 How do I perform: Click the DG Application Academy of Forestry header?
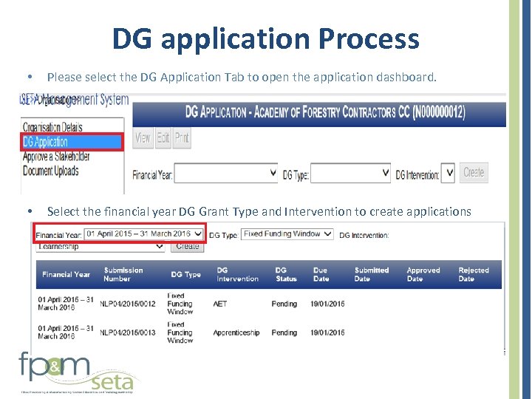pos(319,115)
